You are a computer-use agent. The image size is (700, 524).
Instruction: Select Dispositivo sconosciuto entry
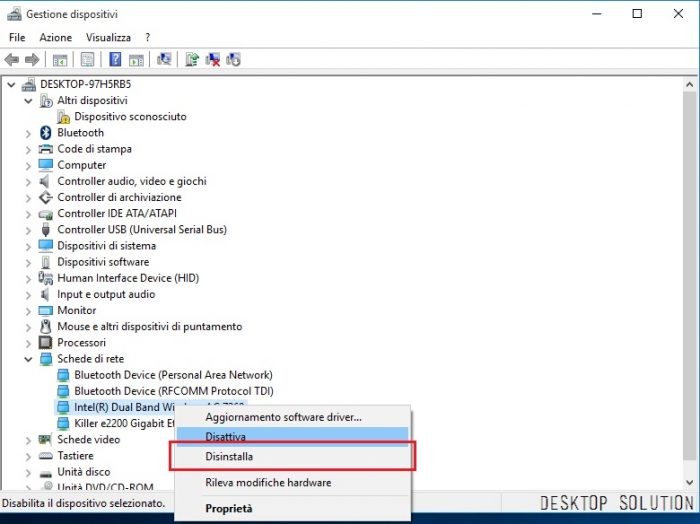[x=130, y=116]
